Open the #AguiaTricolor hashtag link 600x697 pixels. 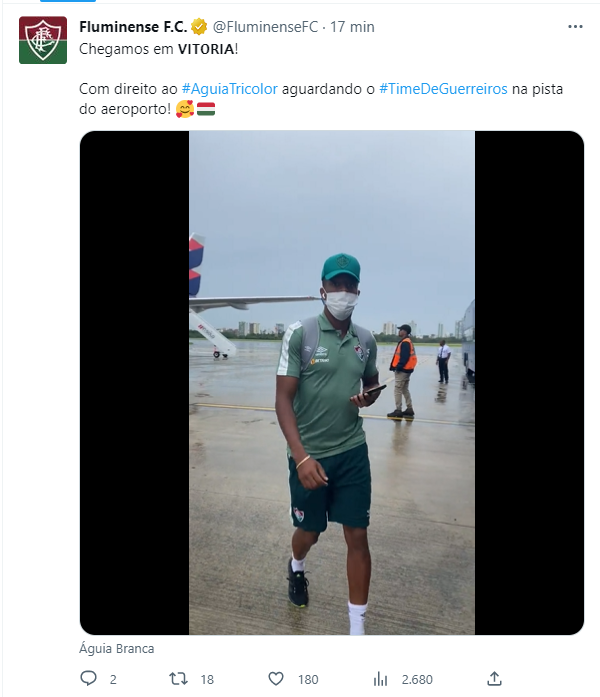click(229, 89)
